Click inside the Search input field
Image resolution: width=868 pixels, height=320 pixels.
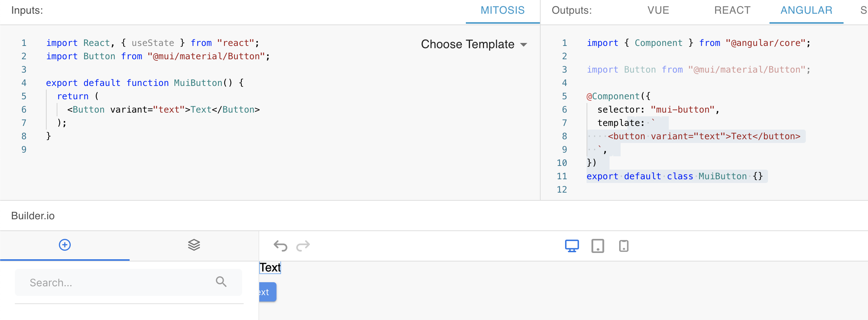tap(111, 282)
